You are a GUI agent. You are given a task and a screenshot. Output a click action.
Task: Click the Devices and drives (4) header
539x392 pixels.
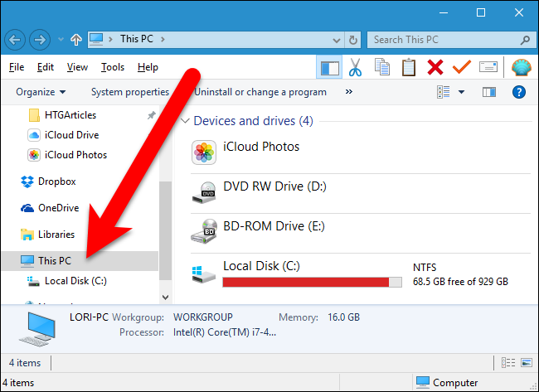254,121
